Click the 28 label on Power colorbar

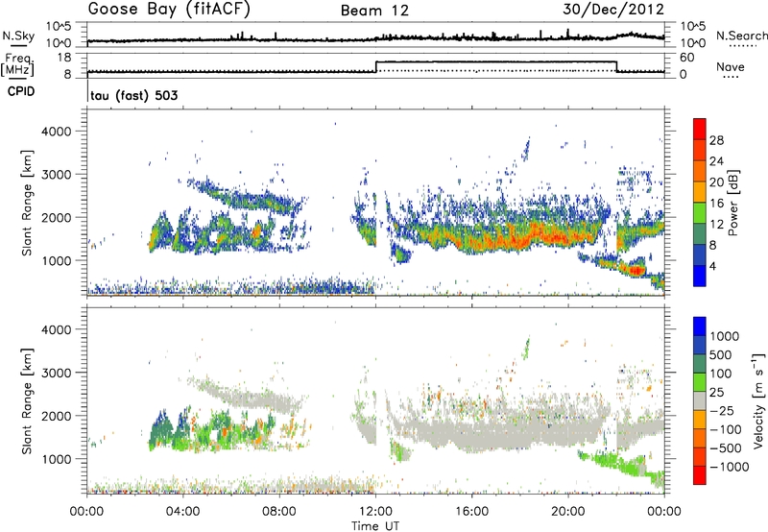(x=716, y=140)
